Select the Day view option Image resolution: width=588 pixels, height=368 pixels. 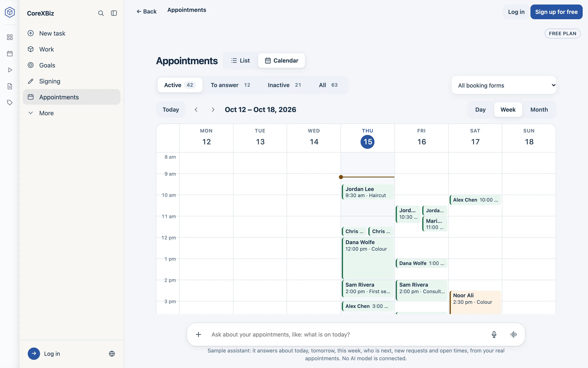pos(480,110)
